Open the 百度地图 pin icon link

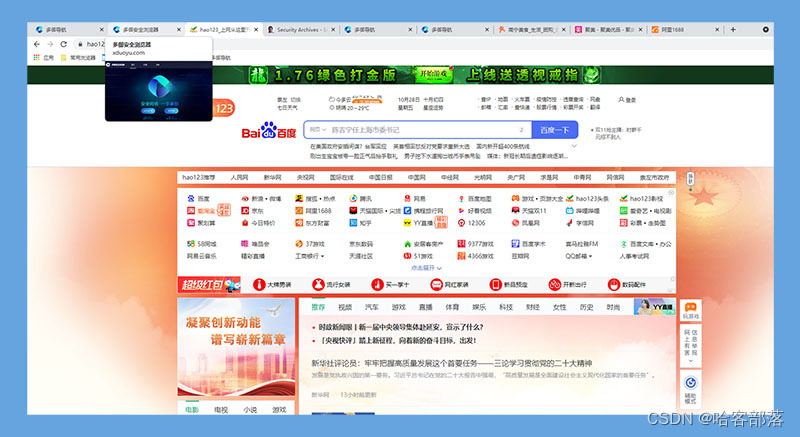461,198
